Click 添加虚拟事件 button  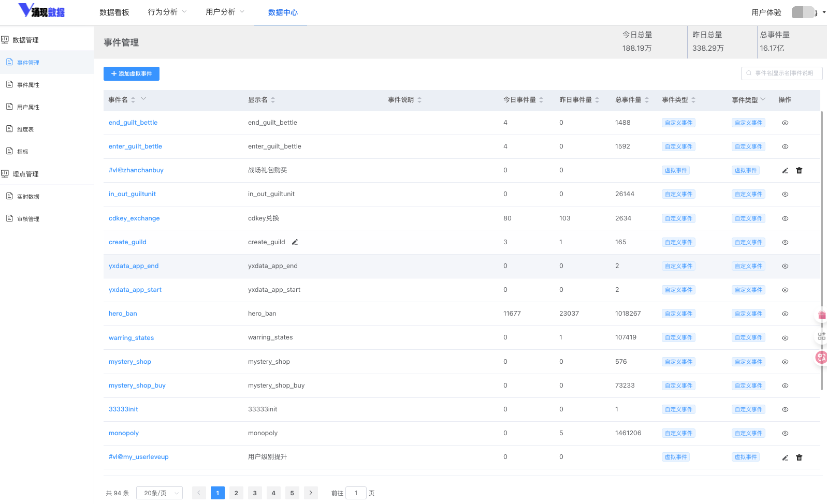(132, 73)
